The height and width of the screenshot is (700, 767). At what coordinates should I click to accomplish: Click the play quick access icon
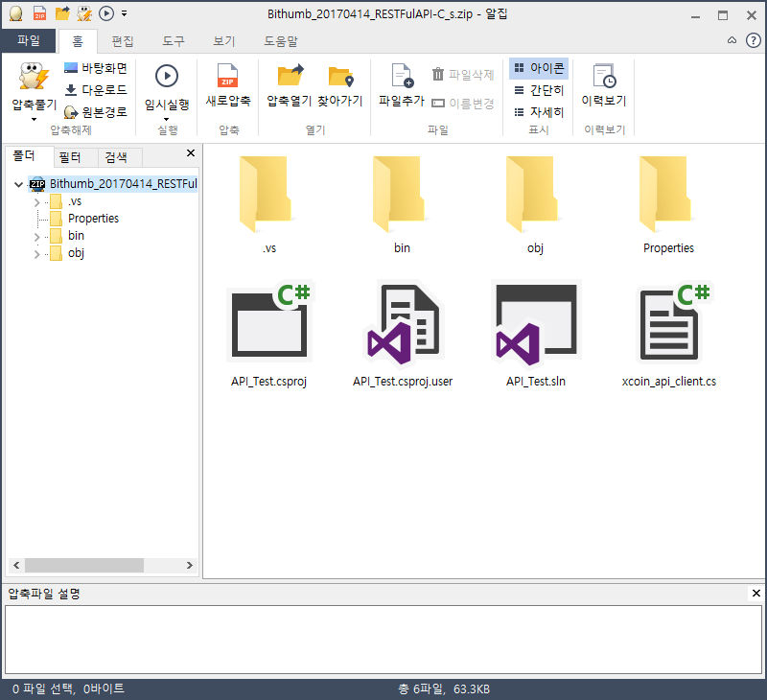106,13
